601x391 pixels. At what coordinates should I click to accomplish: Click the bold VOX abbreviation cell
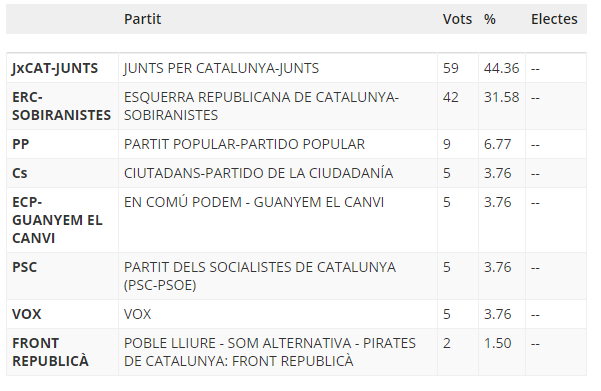click(x=62, y=314)
